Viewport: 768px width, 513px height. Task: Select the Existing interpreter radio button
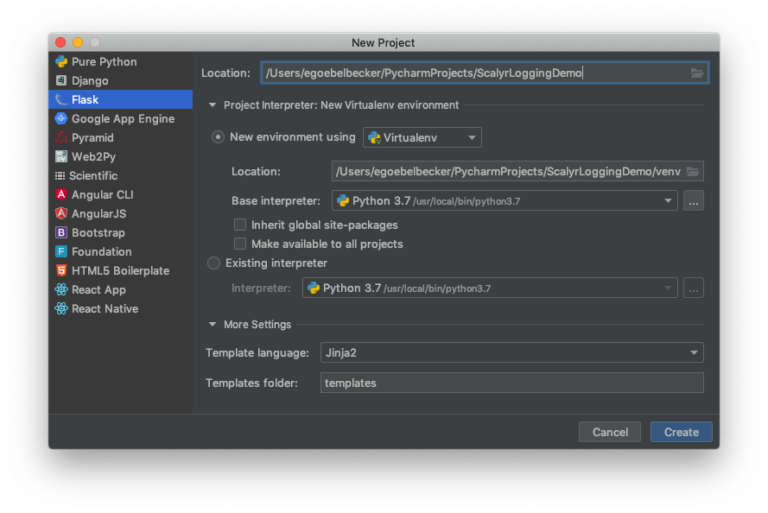(214, 263)
